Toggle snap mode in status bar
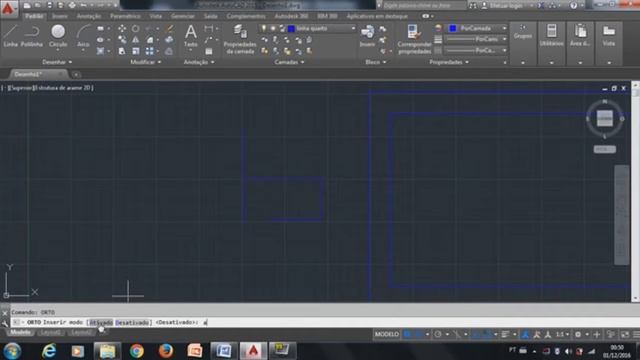This screenshot has height=360, width=640. tap(418, 334)
